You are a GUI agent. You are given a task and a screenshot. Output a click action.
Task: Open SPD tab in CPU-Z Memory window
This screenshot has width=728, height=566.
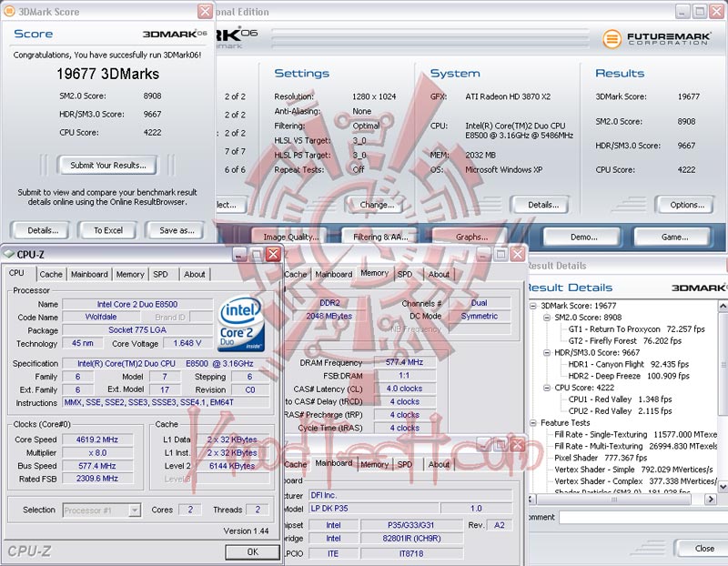coord(405,275)
